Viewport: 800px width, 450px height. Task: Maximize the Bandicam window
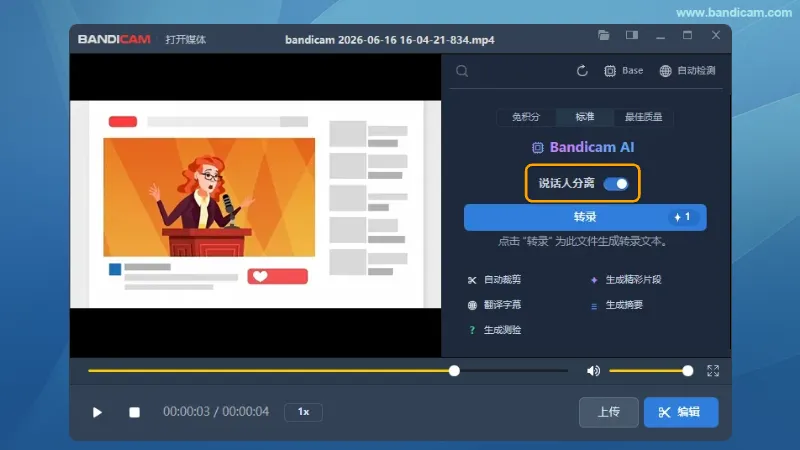coord(687,35)
